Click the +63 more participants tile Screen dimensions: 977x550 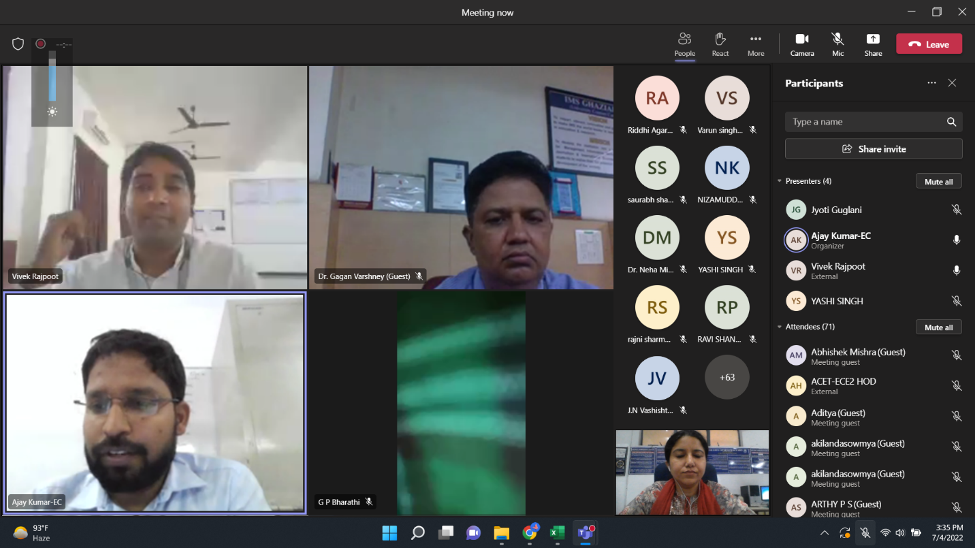[727, 377]
